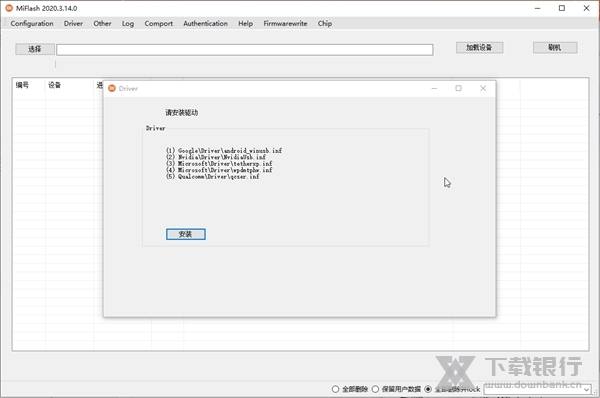The image size is (600, 398).
Task: Open the Help menu
Action: pyautogui.click(x=245, y=23)
